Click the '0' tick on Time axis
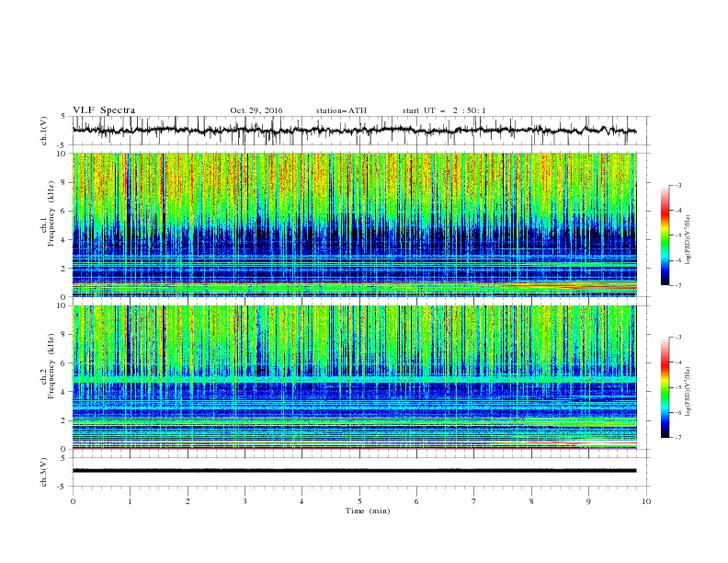The image size is (728, 563). (x=73, y=501)
